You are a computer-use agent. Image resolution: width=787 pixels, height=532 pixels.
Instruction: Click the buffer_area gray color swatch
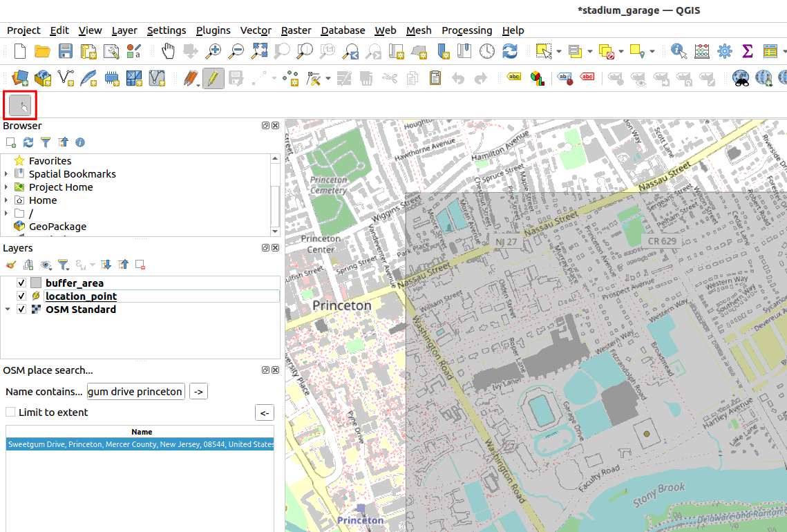(36, 283)
